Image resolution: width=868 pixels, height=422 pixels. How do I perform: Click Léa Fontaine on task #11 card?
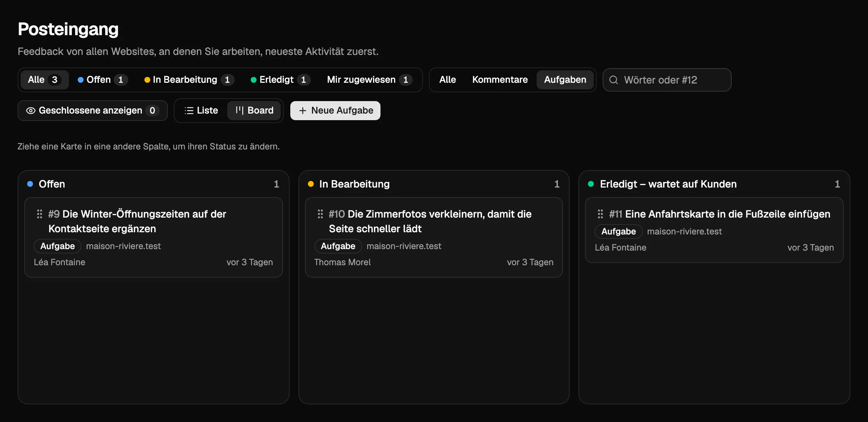(x=621, y=248)
